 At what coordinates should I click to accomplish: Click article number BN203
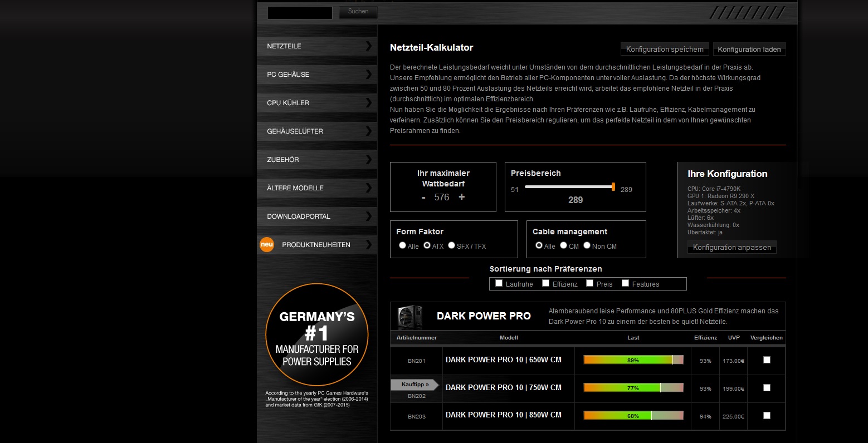point(417,417)
